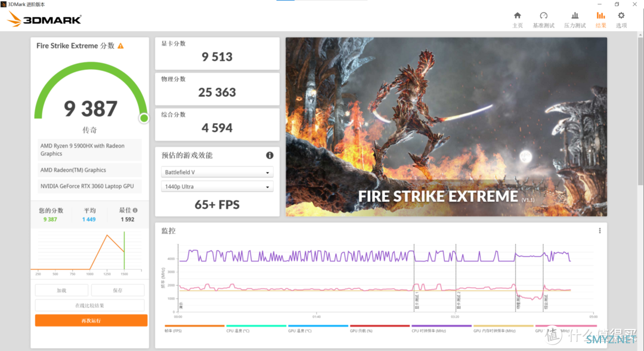Screen dimensions: 644x351
Task: Open the 基准测试 benchmarks gauge icon
Action: (x=543, y=16)
